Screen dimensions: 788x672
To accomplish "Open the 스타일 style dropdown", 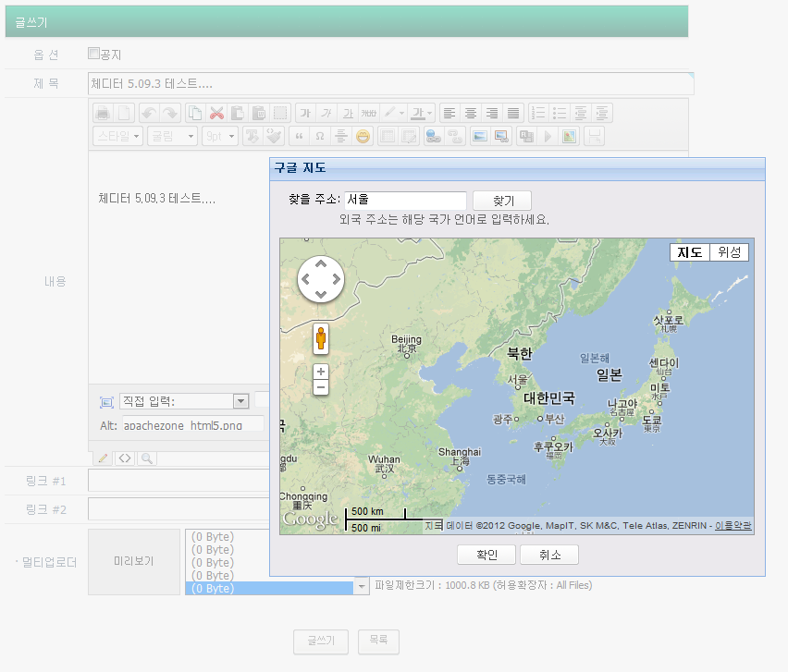I will (x=118, y=136).
